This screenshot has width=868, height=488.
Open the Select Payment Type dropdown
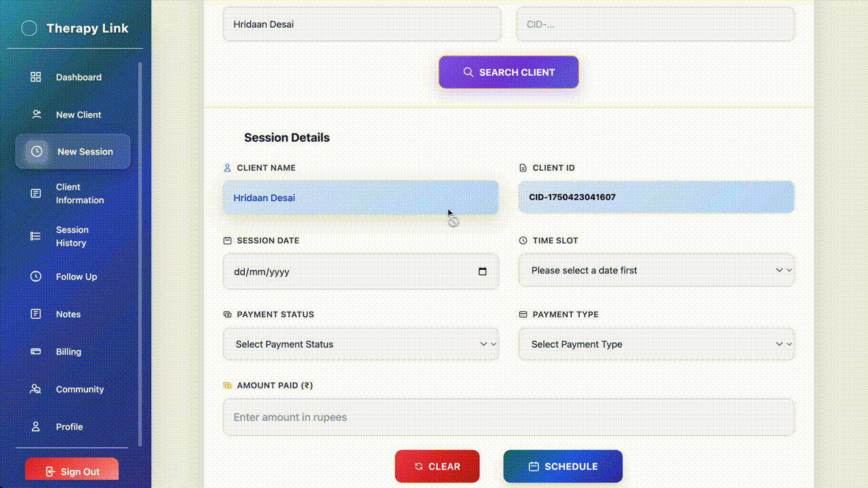[x=656, y=344]
